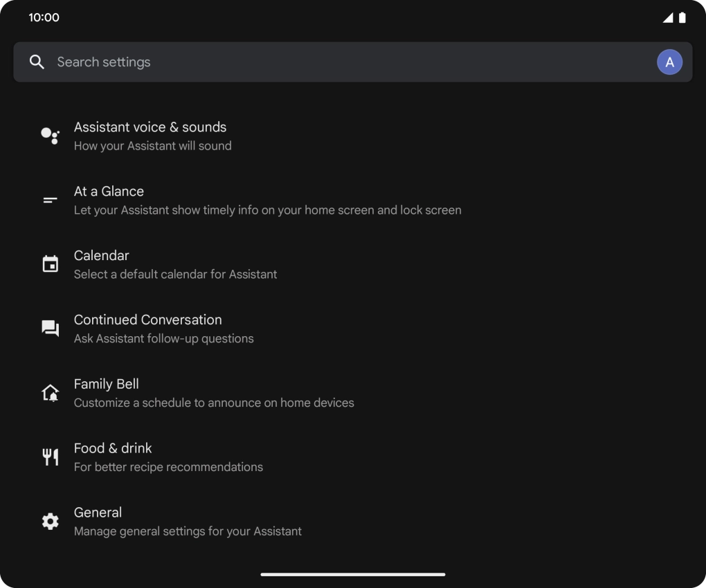Click the General gear icon
Screen dimensions: 706x588
point(50,522)
